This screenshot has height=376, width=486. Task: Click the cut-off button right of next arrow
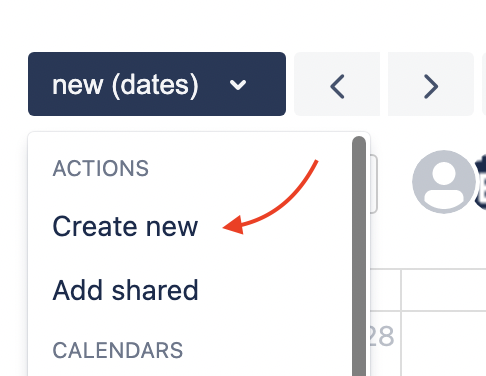click(x=484, y=84)
